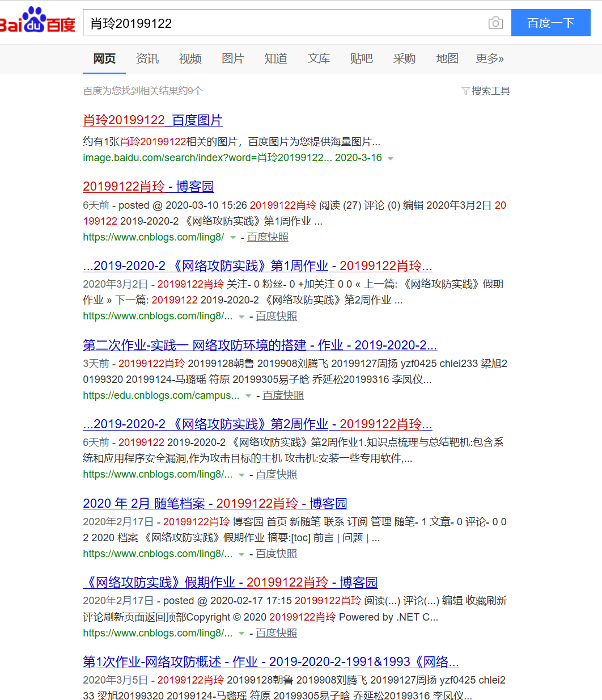This screenshot has width=602, height=700.
Task: Expand arrow beside cnblogs.com/ling8/ URL
Action: (x=233, y=238)
